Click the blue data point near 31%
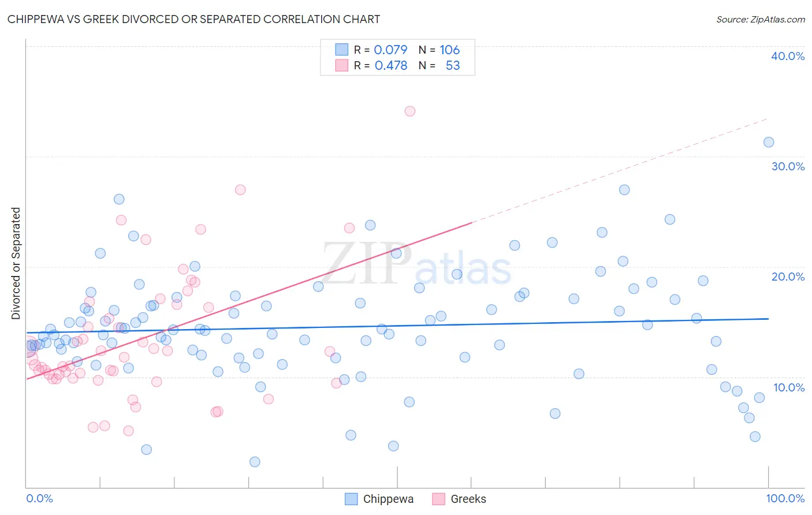This screenshot has width=812, height=515. 769,142
